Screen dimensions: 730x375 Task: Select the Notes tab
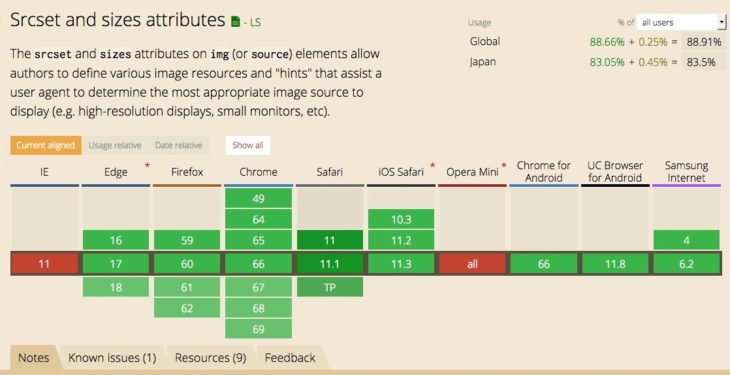click(x=33, y=358)
